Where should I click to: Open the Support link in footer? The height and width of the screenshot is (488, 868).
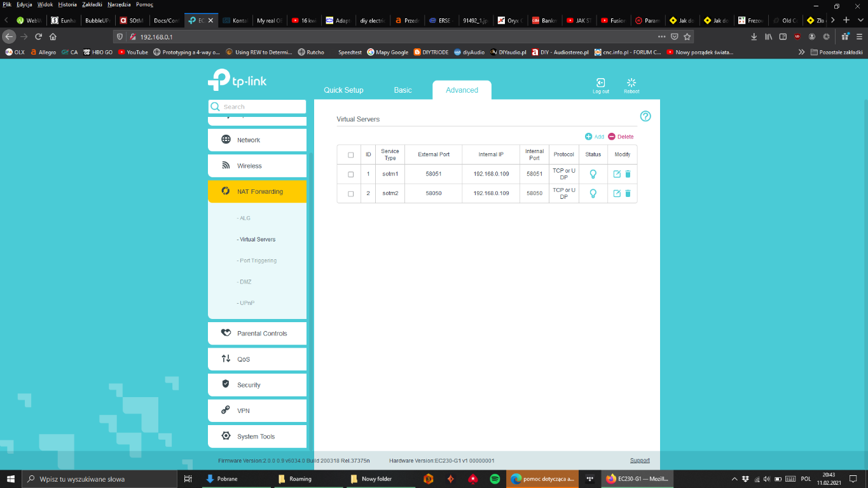(x=640, y=461)
